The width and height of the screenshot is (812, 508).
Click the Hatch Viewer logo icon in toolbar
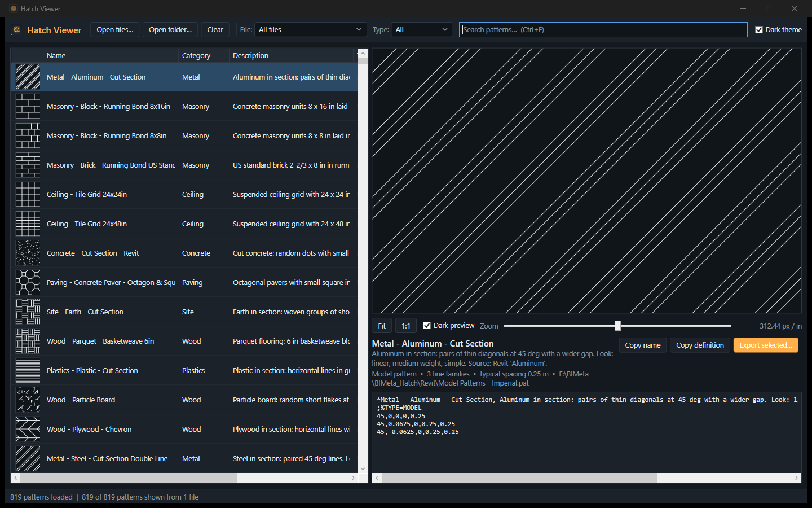[x=17, y=29]
